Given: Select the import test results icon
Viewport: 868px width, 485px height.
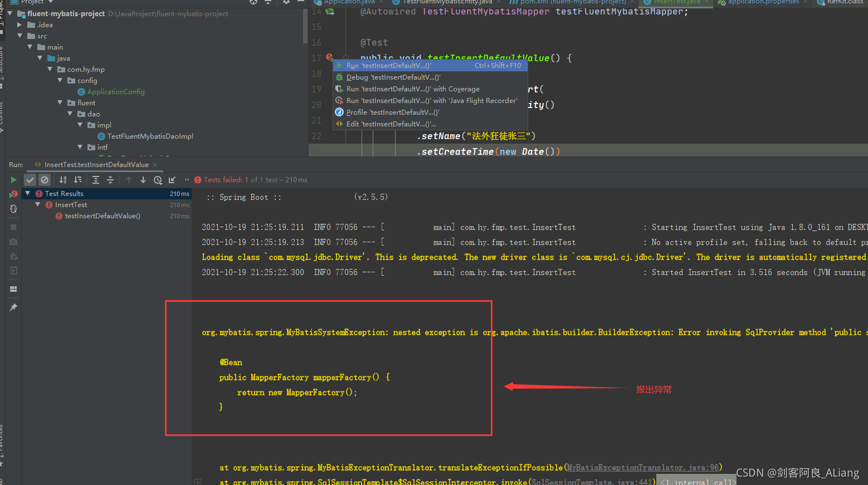Looking at the screenshot, I should point(172,180).
